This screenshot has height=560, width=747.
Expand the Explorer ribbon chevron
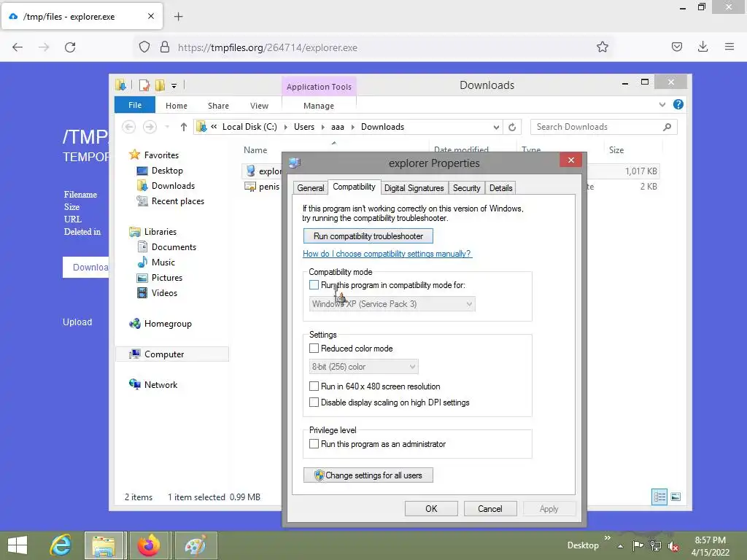pyautogui.click(x=662, y=105)
